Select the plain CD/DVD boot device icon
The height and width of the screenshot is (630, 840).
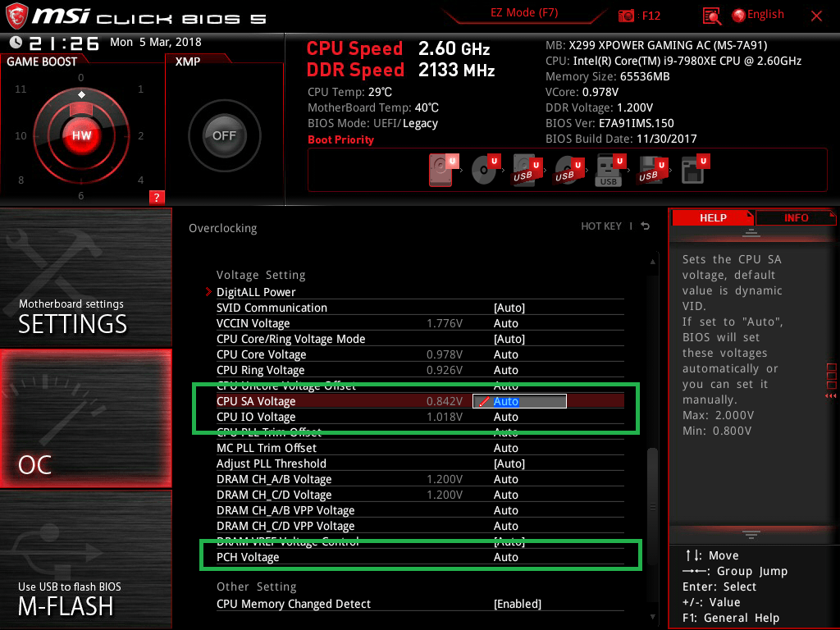tap(484, 170)
